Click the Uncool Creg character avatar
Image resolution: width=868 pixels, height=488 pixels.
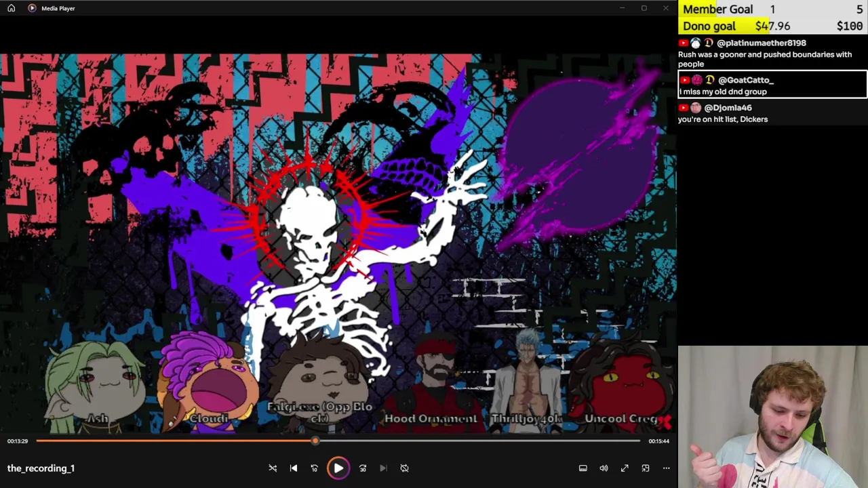(x=620, y=383)
